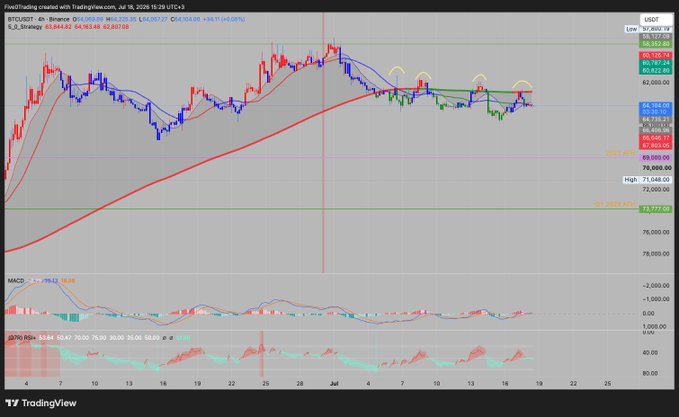Click the 2021 ATH line label
Viewport: 679px width, 417px height.
click(x=620, y=153)
